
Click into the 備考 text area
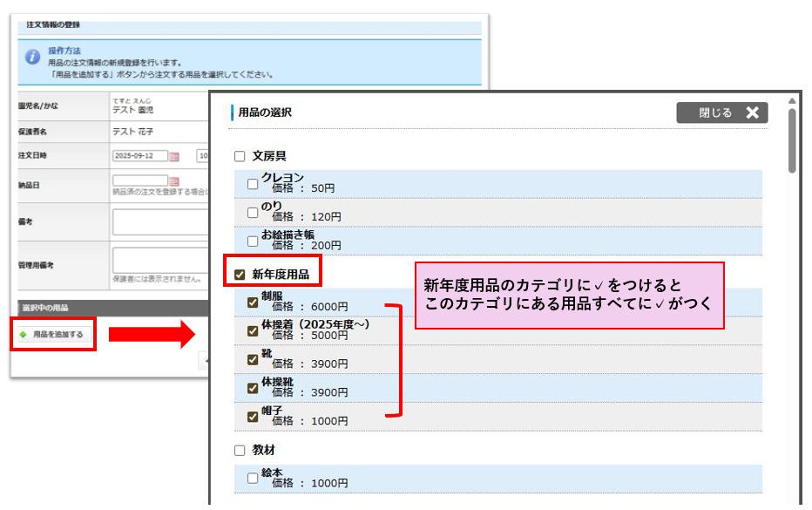[159, 222]
